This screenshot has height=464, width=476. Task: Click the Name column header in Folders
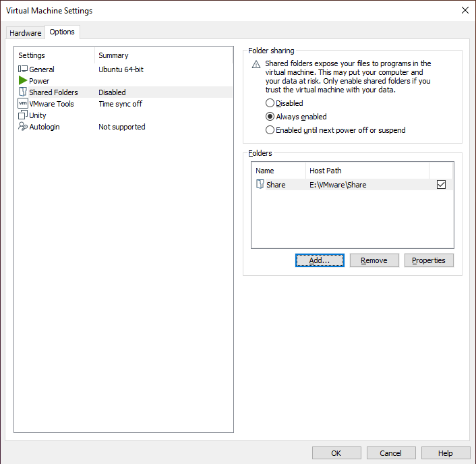pyautogui.click(x=278, y=171)
